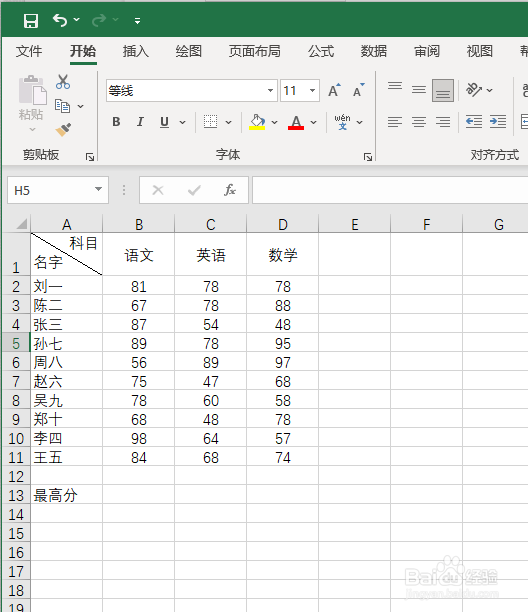This screenshot has height=612, width=528.
Task: Click the Insert Function fx icon
Action: click(x=230, y=190)
